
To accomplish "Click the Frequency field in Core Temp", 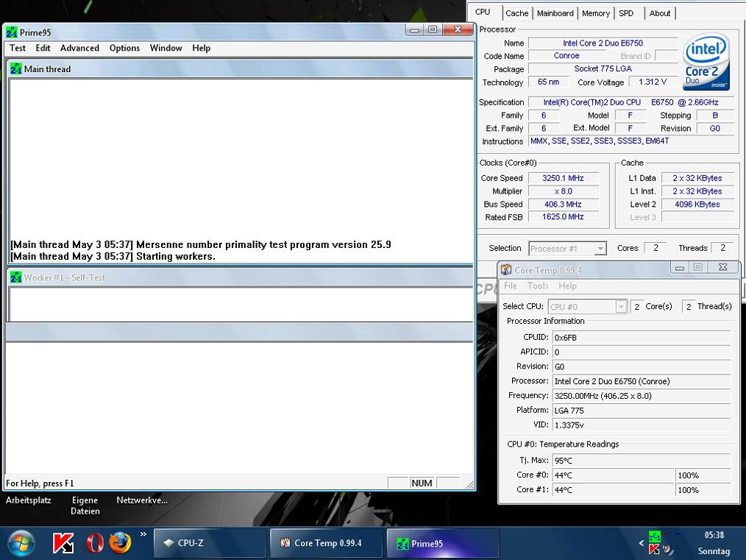I will 642,396.
